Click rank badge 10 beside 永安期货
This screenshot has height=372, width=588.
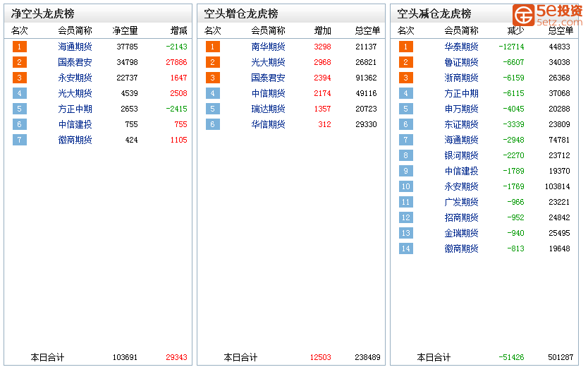[x=406, y=186]
